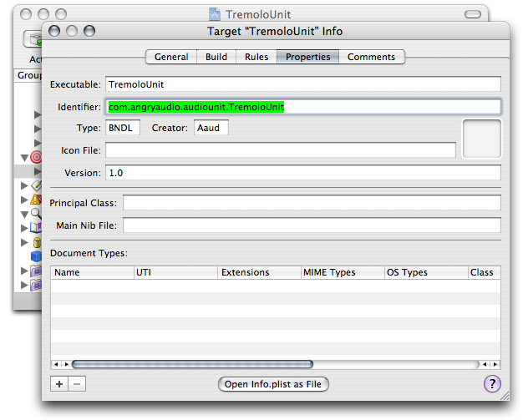Click the red Targets bullseye icon in sidebar
Viewport: 523px width, 420px height.
[x=36, y=157]
